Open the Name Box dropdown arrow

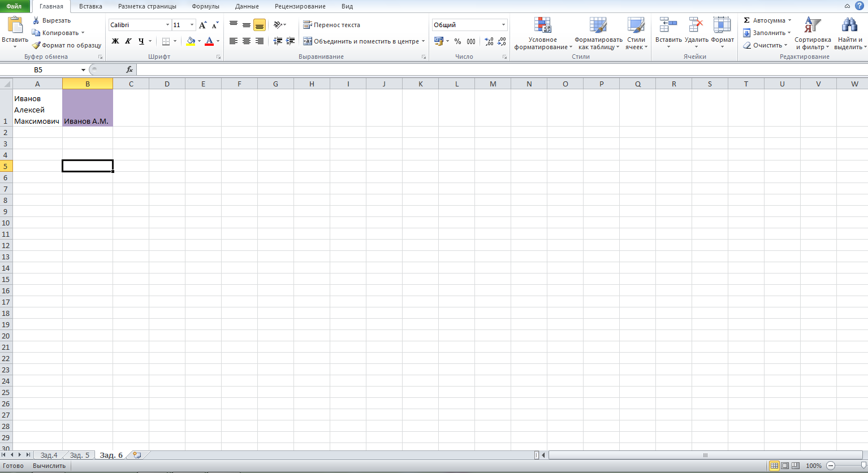[x=83, y=70]
